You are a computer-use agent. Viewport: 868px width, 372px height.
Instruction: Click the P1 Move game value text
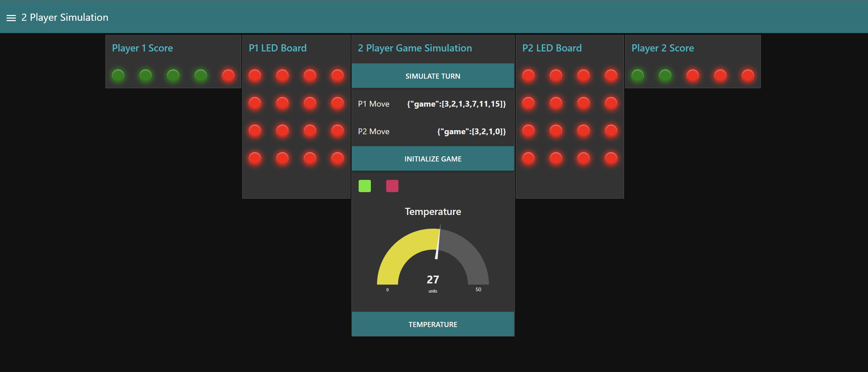pos(456,104)
